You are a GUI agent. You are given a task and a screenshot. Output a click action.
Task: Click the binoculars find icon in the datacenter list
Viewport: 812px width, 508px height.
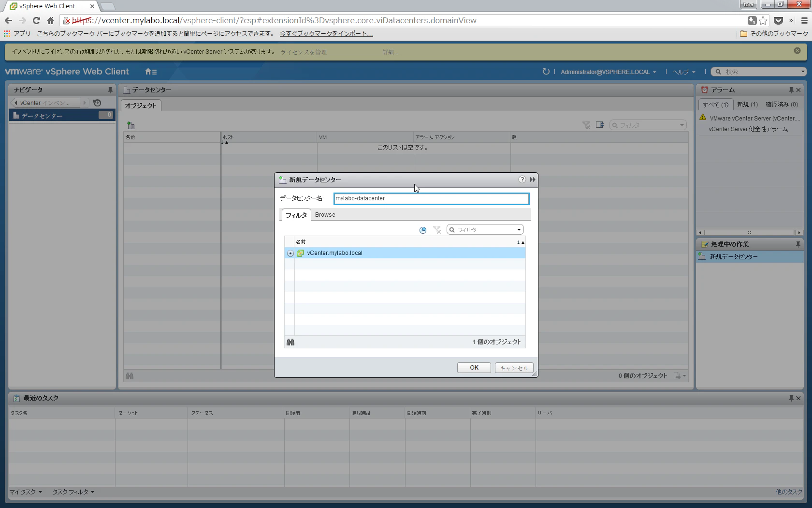coord(130,376)
